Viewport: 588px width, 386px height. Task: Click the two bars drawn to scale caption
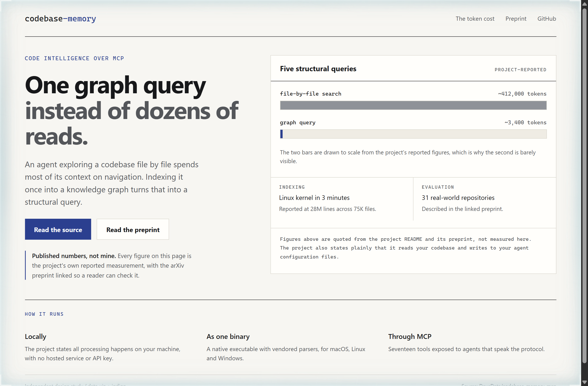[407, 157]
